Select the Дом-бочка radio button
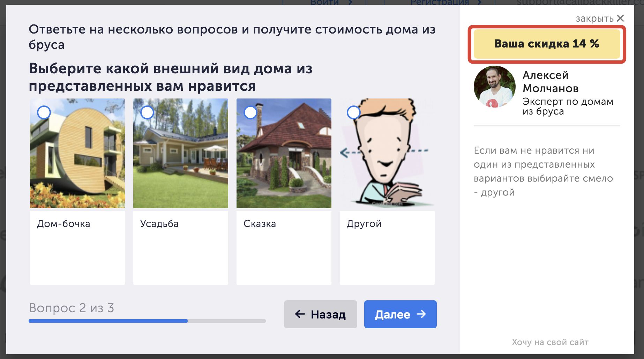644x359 pixels. (x=44, y=112)
